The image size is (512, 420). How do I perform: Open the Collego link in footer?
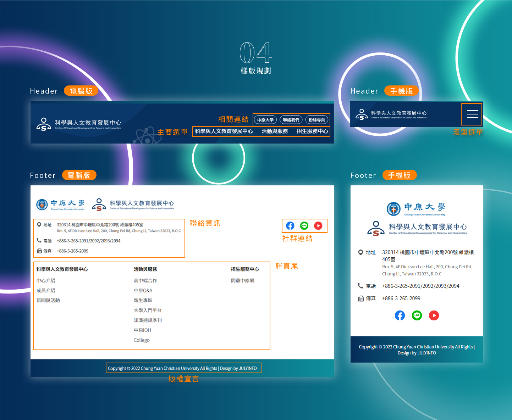click(x=141, y=340)
